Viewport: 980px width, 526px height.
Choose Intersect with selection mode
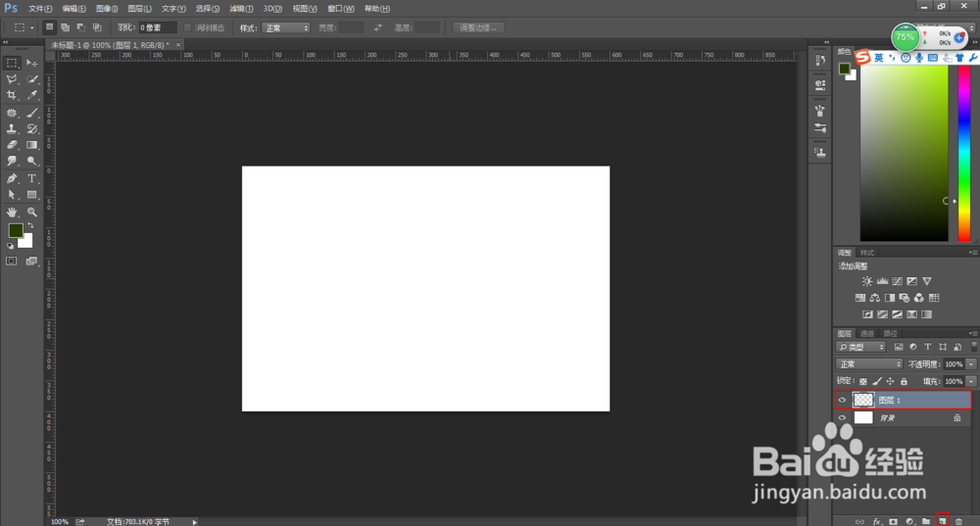coord(97,27)
